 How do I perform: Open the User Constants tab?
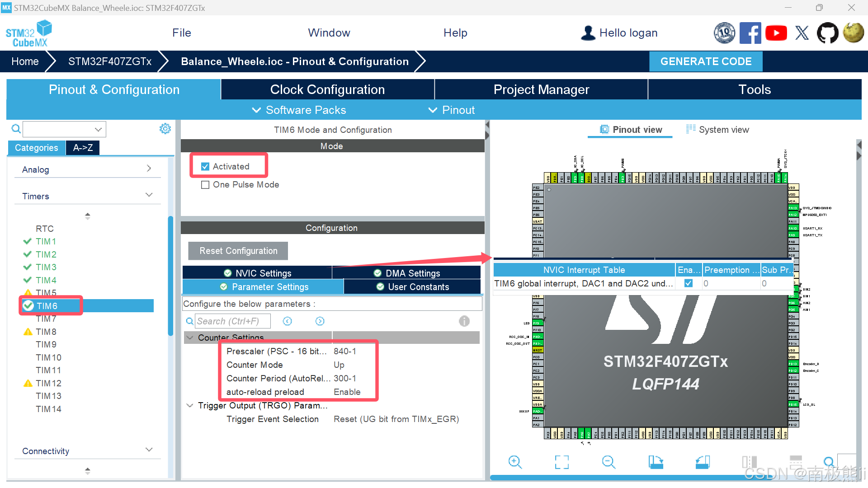pyautogui.click(x=412, y=286)
